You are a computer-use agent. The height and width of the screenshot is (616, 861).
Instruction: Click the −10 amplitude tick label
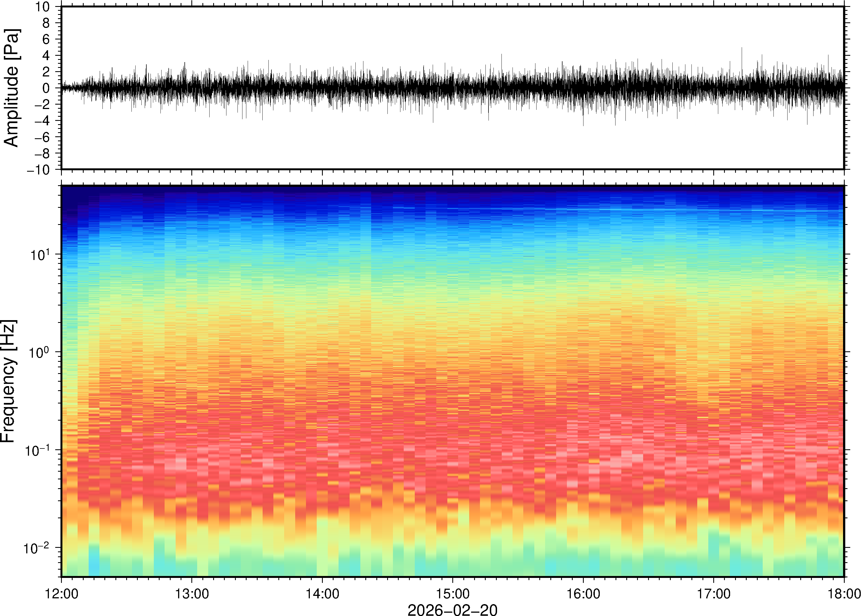(38, 170)
